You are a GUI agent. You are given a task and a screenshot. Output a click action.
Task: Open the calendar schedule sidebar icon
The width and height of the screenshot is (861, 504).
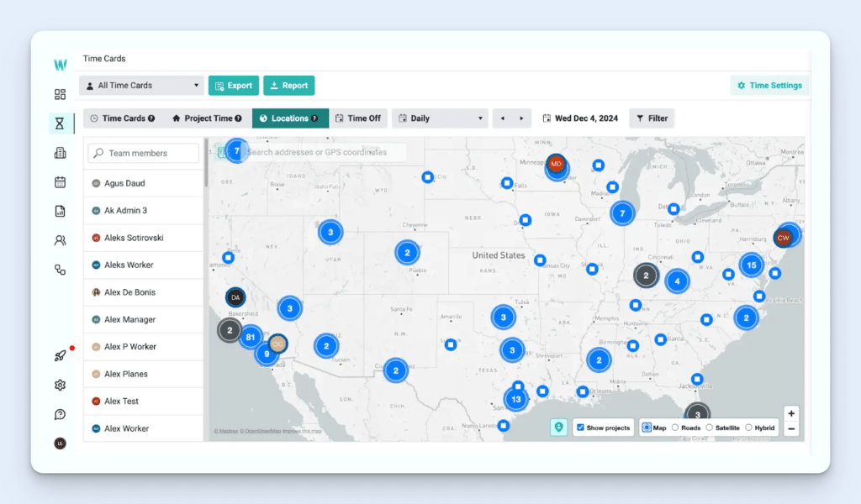(60, 182)
